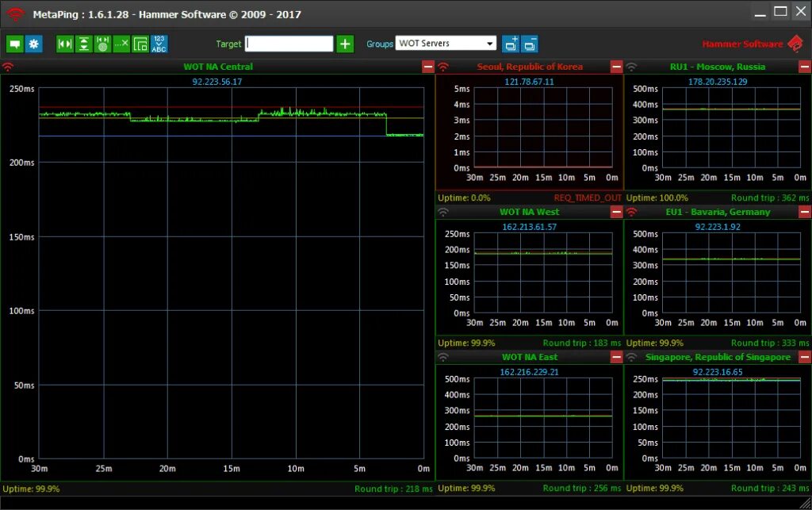Screen dimensions: 812x510
Task: Collapse the WOT NA West panel
Action: 616,212
